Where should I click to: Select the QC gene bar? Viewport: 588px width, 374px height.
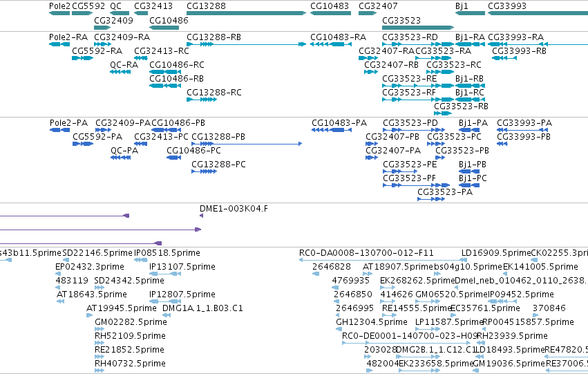point(120,13)
